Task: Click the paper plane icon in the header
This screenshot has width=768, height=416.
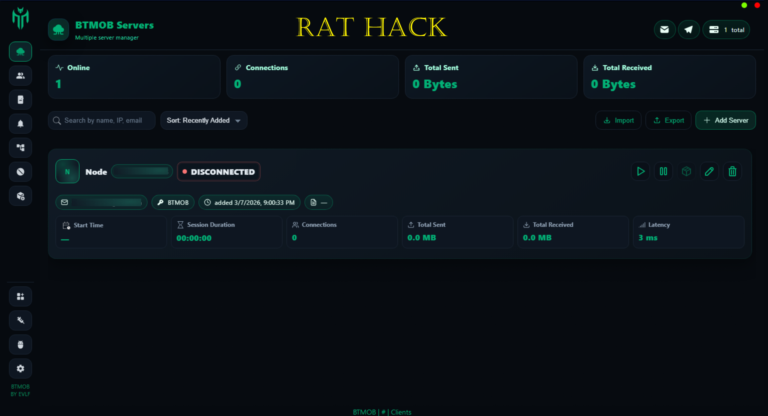Action: (x=688, y=30)
